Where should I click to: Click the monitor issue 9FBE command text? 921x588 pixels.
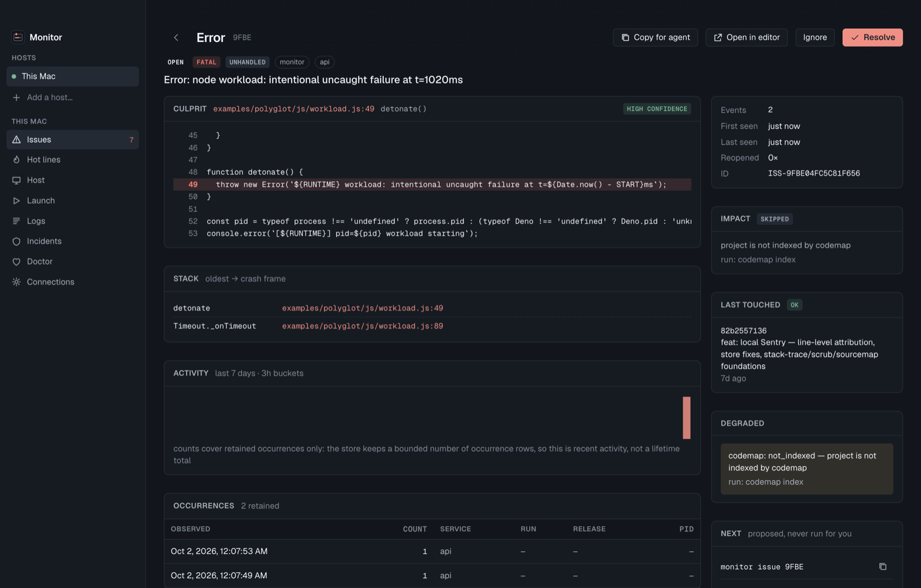click(x=762, y=567)
